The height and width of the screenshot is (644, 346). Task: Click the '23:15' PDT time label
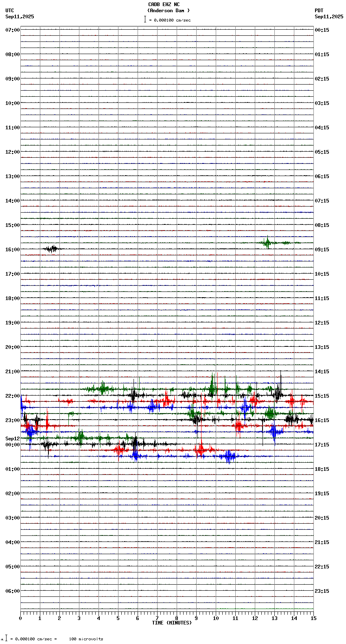pyautogui.click(x=322, y=591)
